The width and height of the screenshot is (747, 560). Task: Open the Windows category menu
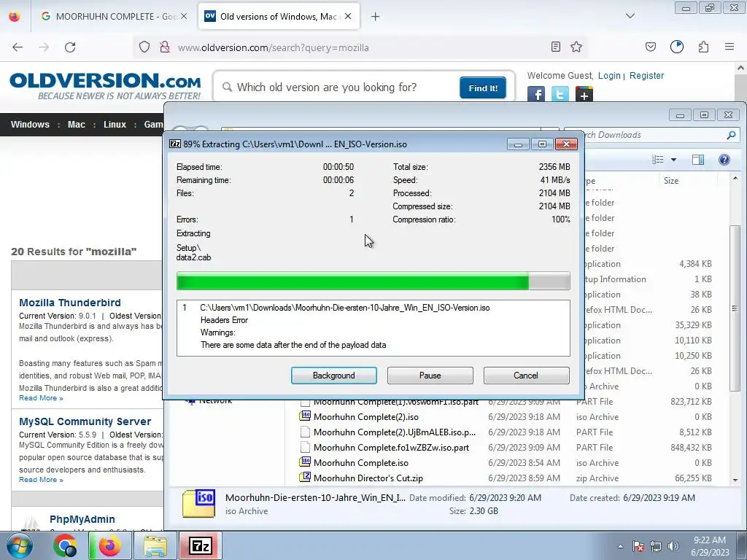click(x=30, y=124)
